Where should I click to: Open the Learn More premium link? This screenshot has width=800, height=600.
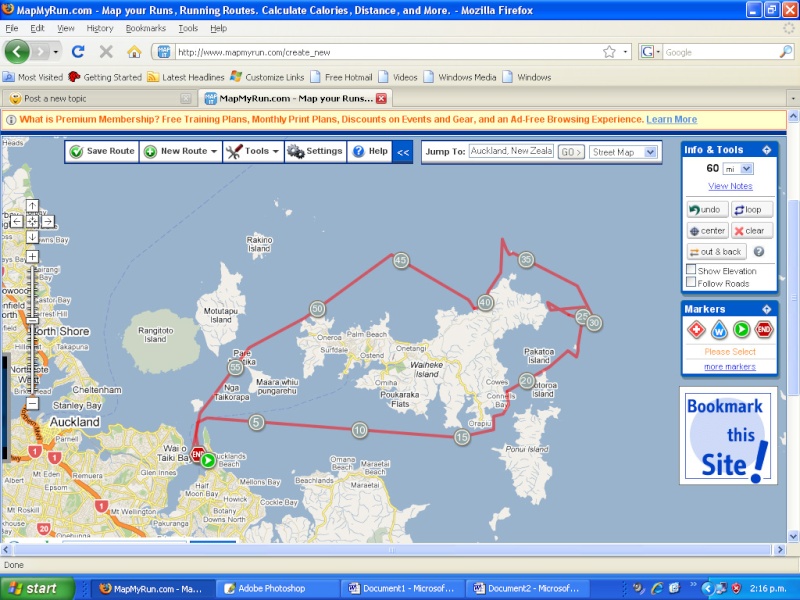671,119
